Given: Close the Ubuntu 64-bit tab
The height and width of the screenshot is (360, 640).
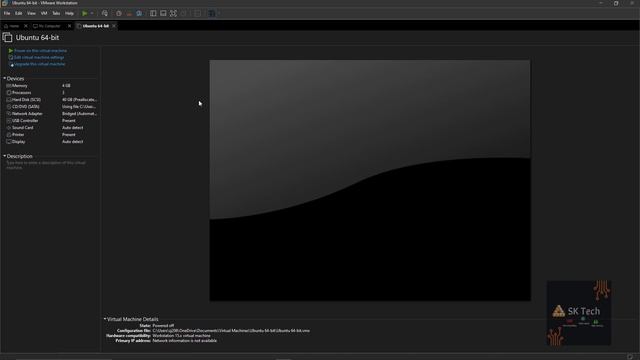Looking at the screenshot, I should pyautogui.click(x=114, y=26).
